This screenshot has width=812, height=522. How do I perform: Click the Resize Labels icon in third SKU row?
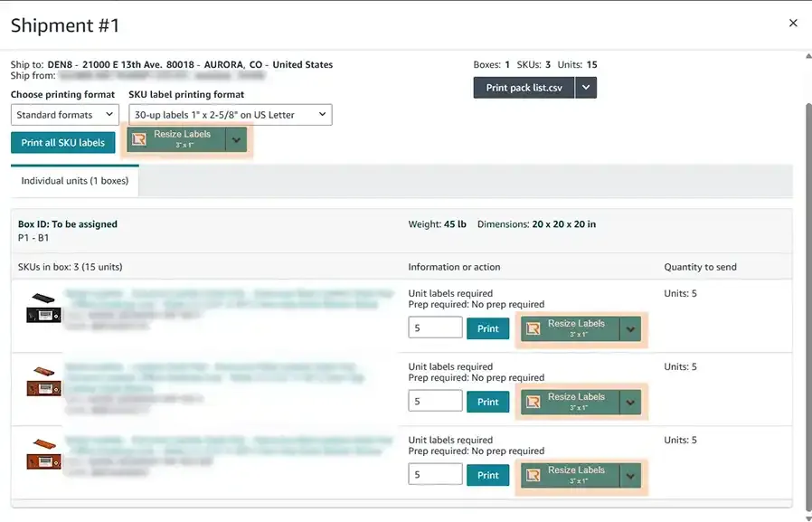[x=533, y=475]
